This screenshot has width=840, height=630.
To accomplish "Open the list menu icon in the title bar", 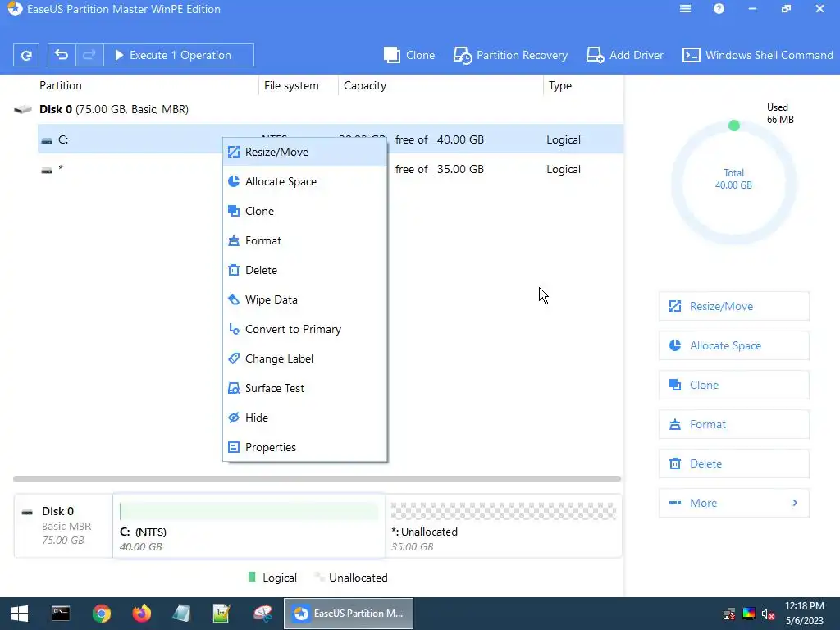I will coord(685,9).
